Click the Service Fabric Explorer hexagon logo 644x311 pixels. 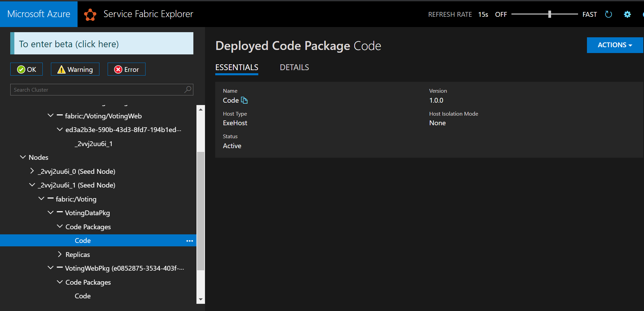[x=90, y=14]
